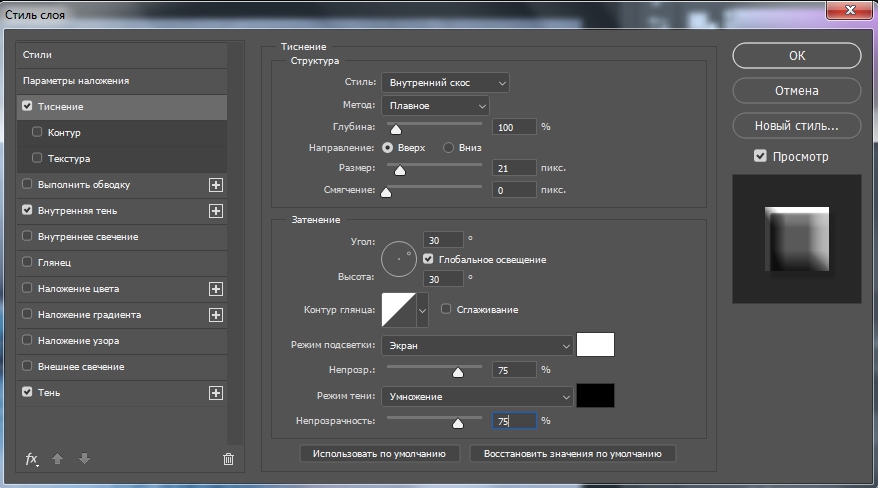The image size is (878, 488).
Task: Select the Внутренняя тень effect row
Action: pos(122,211)
